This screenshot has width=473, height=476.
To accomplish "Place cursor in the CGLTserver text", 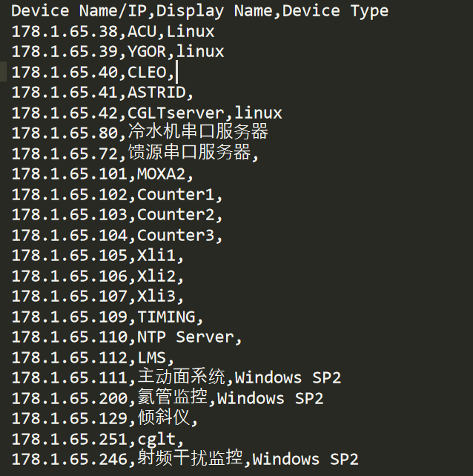I will click(x=176, y=113).
